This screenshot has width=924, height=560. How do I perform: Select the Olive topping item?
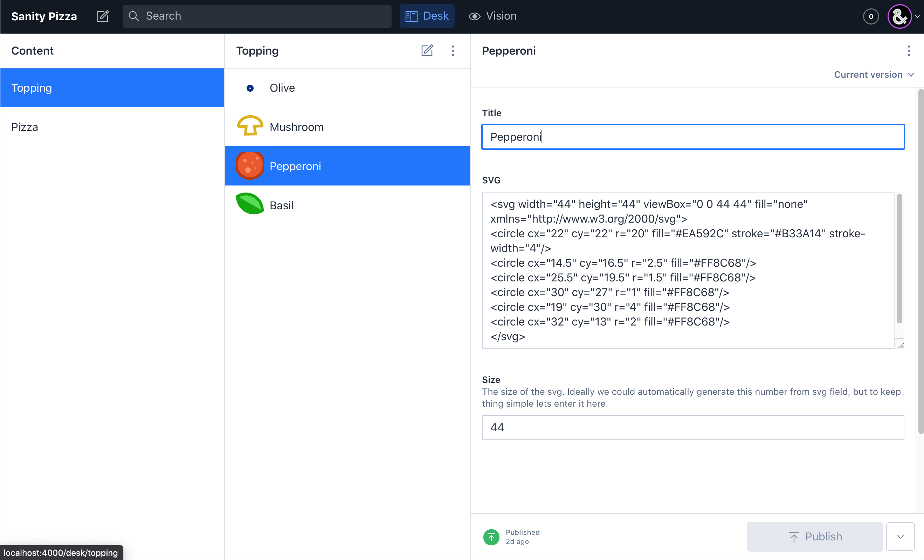282,88
